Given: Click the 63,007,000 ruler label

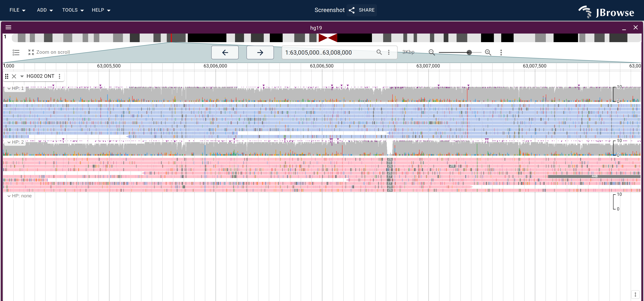Looking at the screenshot, I should (428, 66).
